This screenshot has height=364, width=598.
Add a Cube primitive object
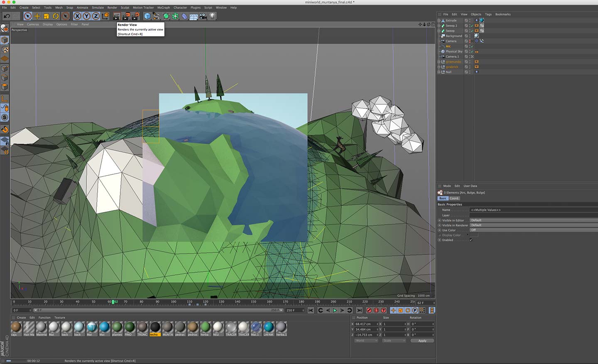point(147,16)
